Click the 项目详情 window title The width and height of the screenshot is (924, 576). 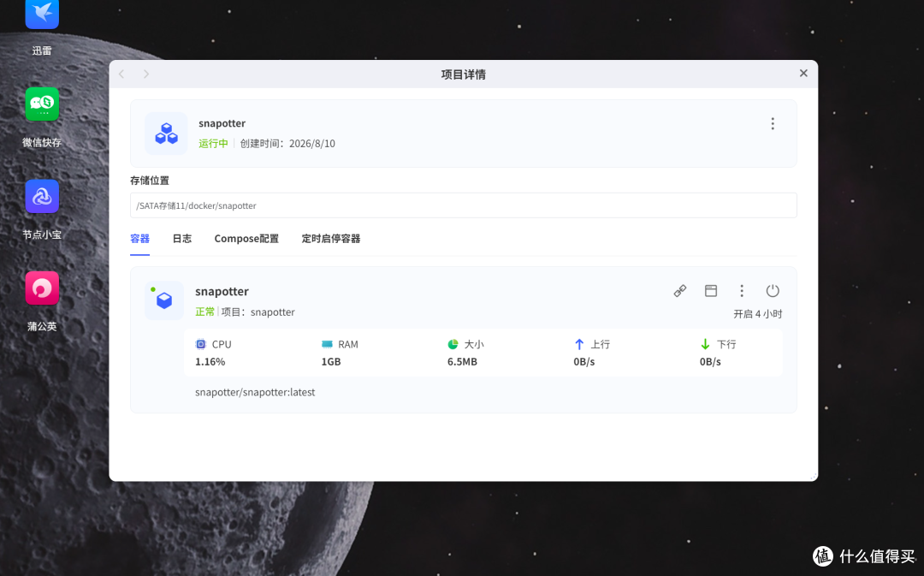coord(463,74)
